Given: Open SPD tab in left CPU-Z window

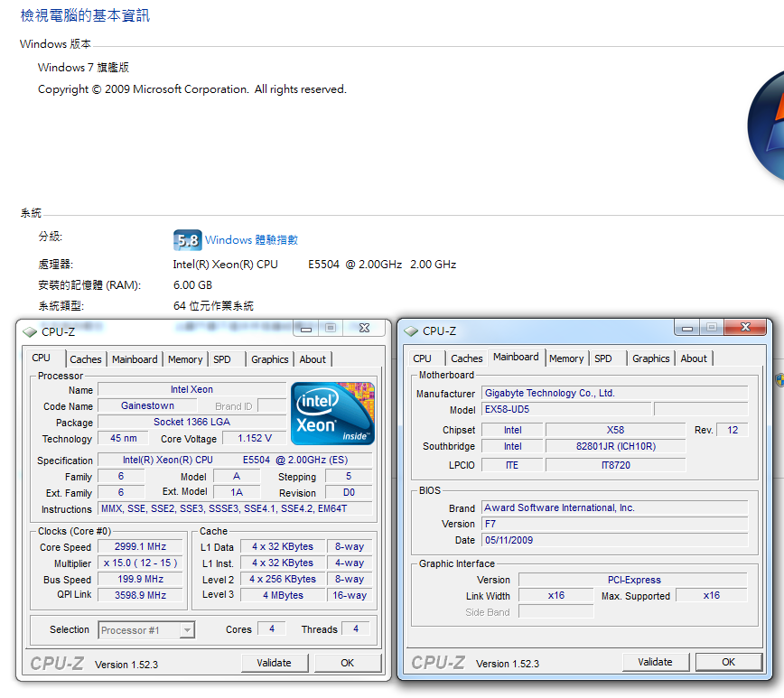Looking at the screenshot, I should (222, 359).
